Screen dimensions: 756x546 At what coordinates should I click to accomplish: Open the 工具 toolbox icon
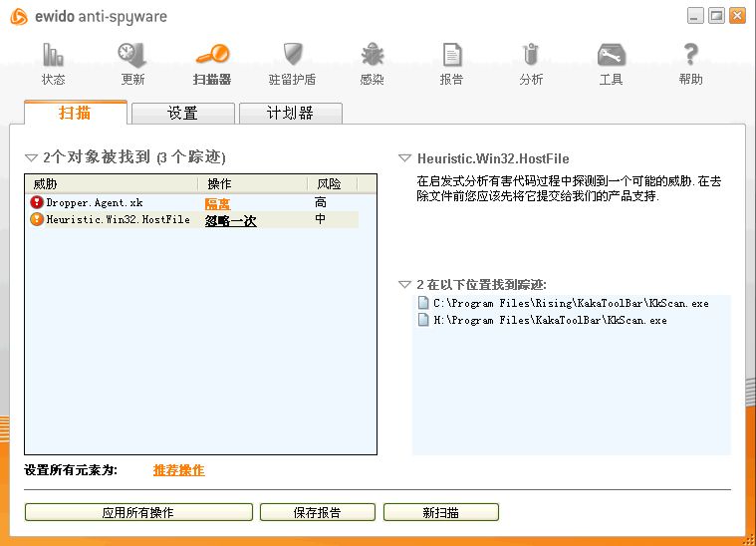point(611,55)
